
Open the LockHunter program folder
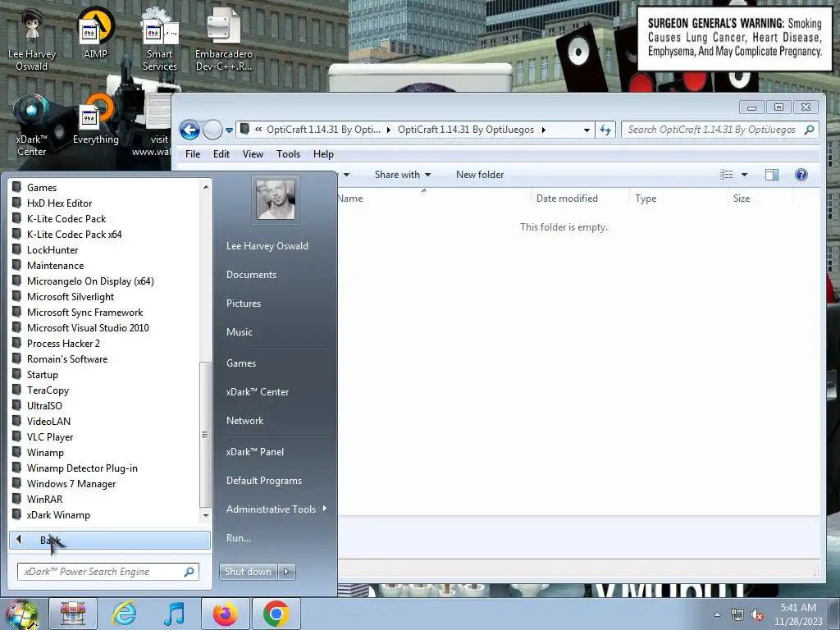click(52, 249)
